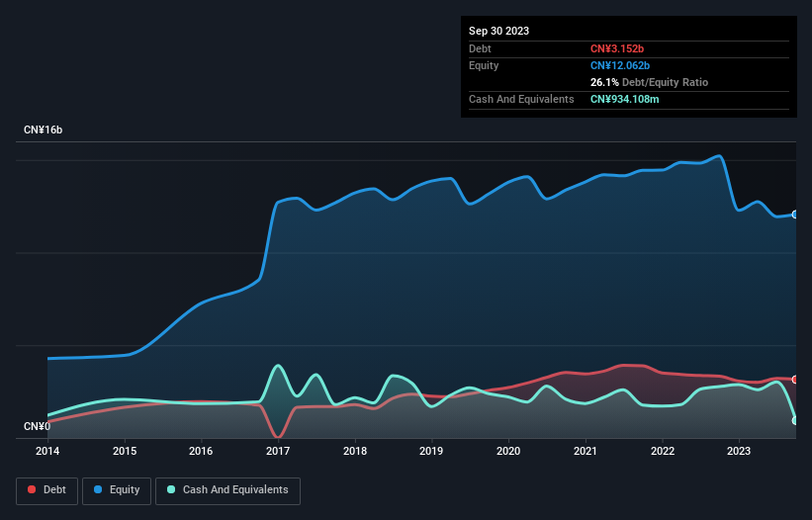This screenshot has width=812, height=520.
Task: Click the 26.1% Debt/Equity Ratio text
Action: pos(649,82)
